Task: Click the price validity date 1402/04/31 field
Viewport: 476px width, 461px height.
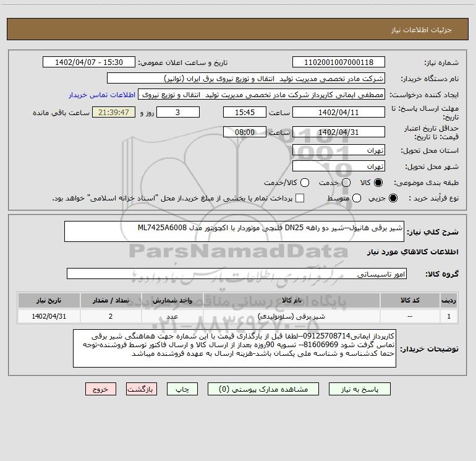Action: (339, 132)
